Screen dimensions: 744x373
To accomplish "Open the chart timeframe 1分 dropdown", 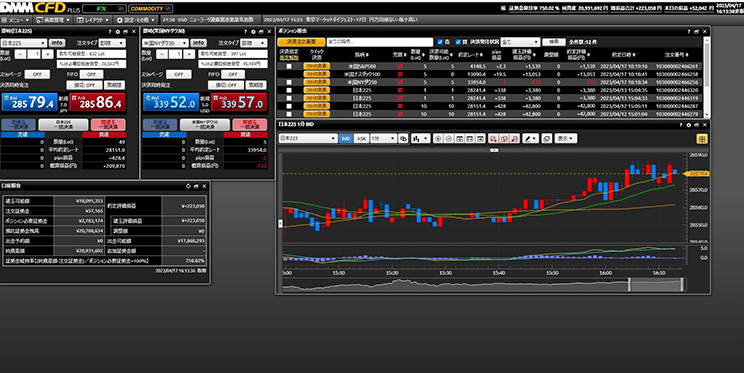I will [x=383, y=139].
